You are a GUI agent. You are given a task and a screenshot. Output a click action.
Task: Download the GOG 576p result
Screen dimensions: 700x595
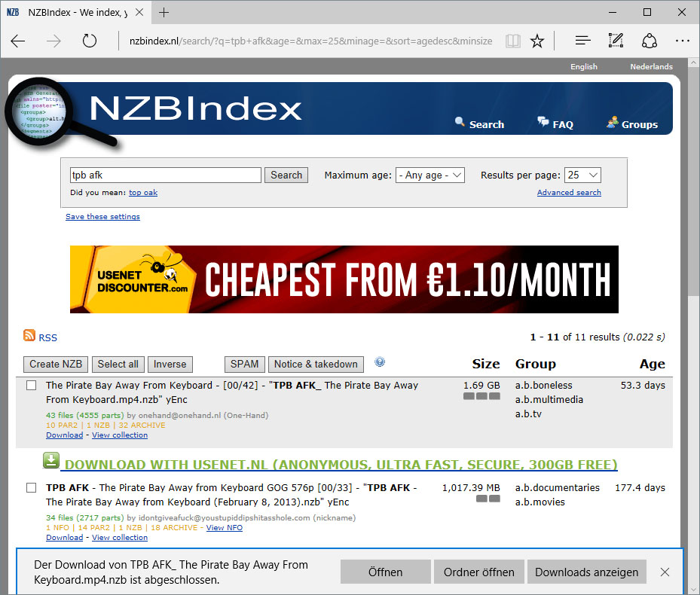64,538
